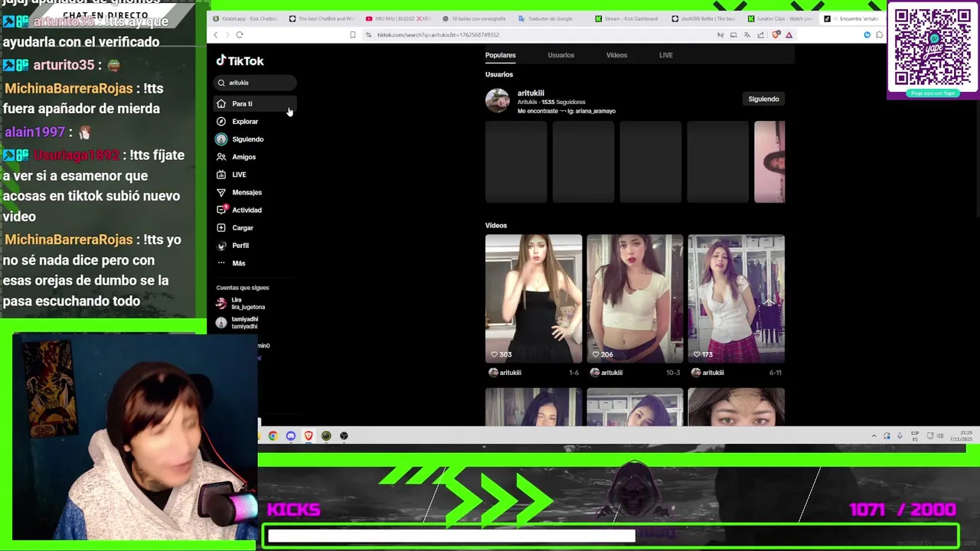980x551 pixels.
Task: Reload the page in browser
Action: pyautogui.click(x=240, y=34)
